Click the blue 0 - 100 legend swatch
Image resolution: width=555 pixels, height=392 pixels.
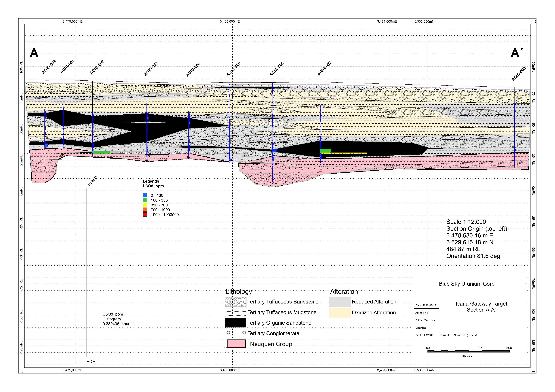click(145, 195)
